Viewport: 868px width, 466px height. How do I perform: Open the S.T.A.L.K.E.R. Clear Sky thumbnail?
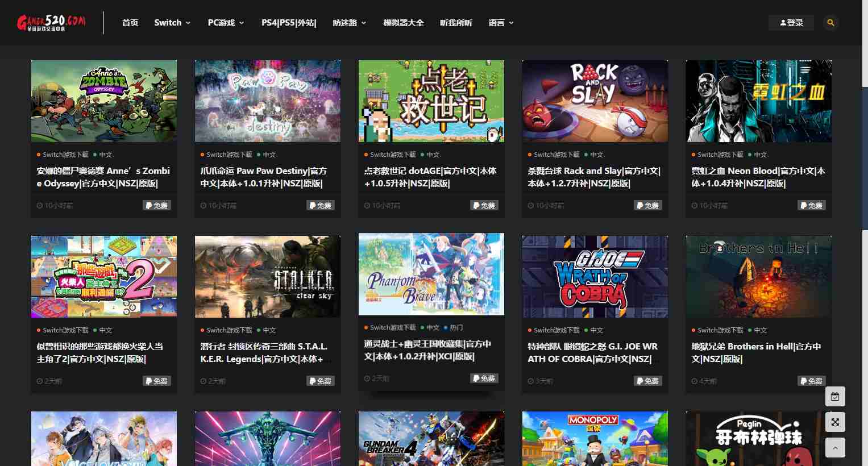(x=267, y=277)
